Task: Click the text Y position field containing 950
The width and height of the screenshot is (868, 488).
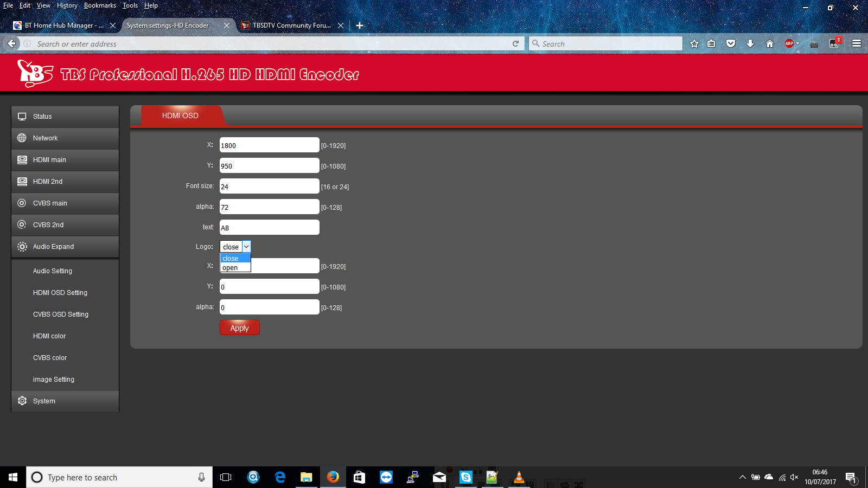Action: pos(269,166)
